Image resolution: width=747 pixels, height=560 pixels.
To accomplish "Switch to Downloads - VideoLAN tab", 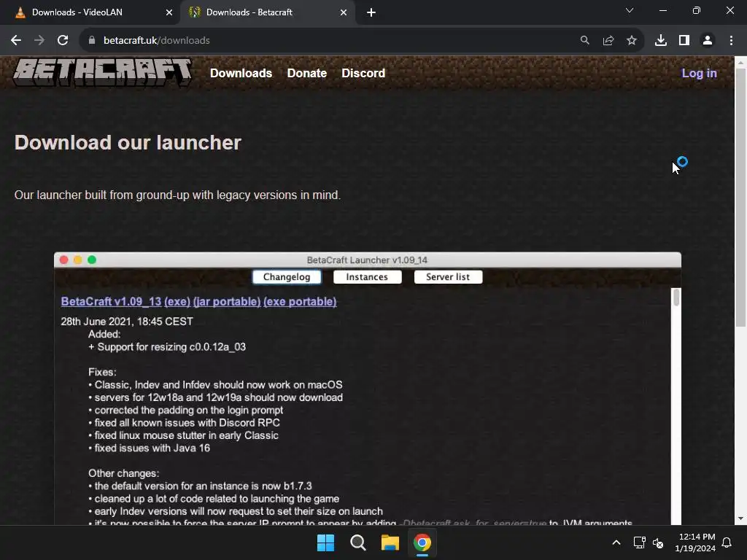I will click(x=90, y=12).
